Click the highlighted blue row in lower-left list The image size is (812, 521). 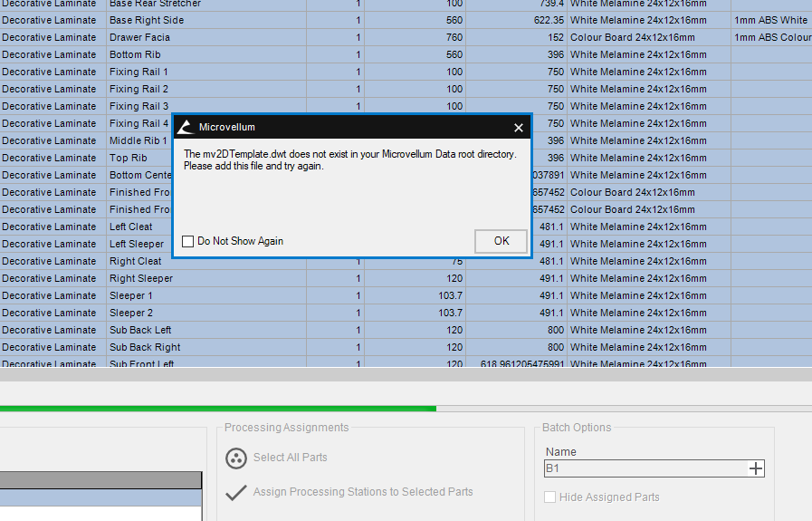coord(100,497)
